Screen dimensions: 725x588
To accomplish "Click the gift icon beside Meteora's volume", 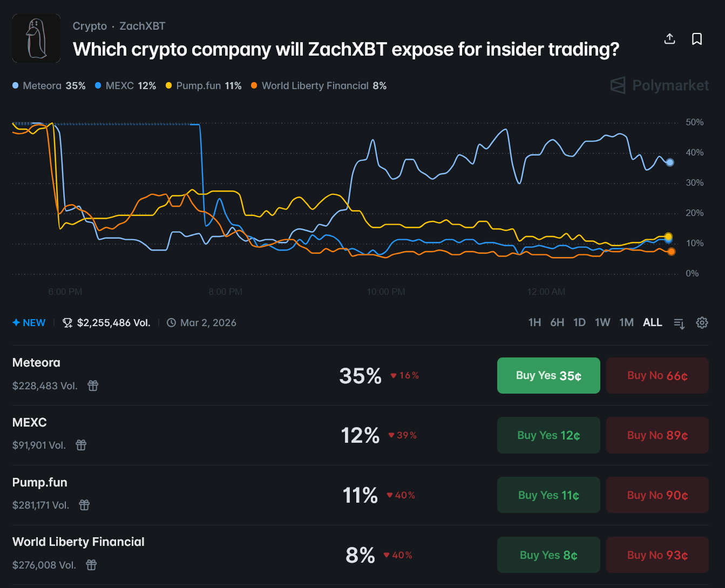I will tap(92, 386).
